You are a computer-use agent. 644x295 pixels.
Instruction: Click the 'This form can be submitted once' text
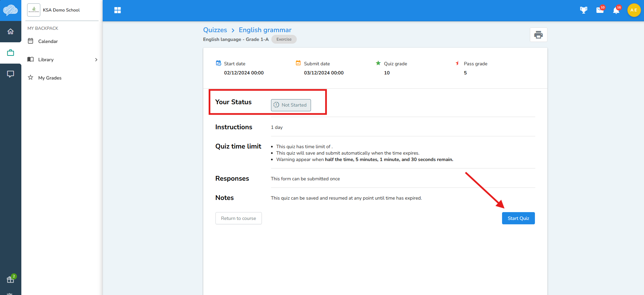(x=305, y=179)
